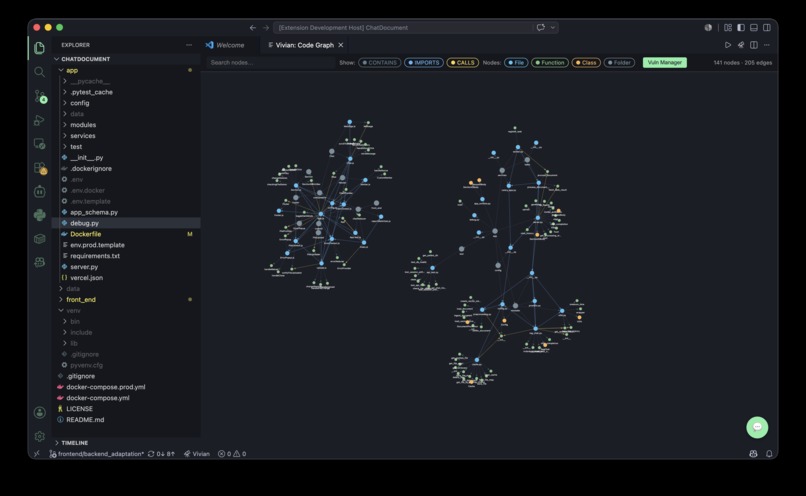
Task: Toggle File nodes filter
Action: [x=516, y=63]
